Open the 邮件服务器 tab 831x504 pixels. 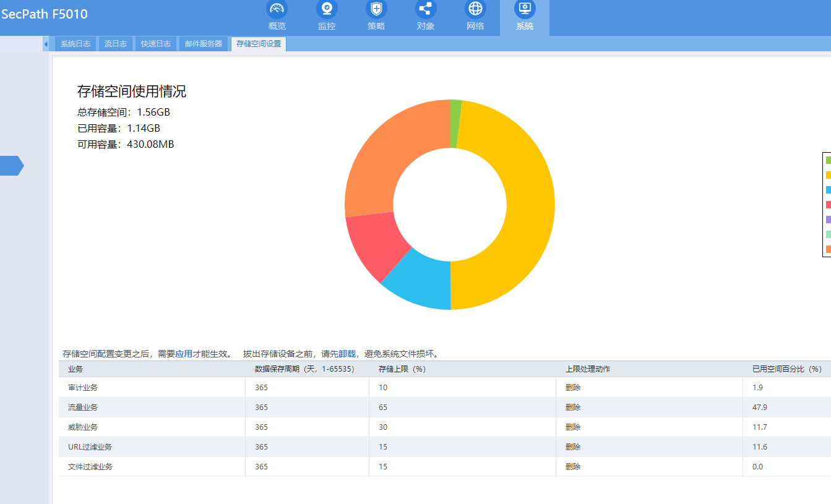(x=204, y=44)
